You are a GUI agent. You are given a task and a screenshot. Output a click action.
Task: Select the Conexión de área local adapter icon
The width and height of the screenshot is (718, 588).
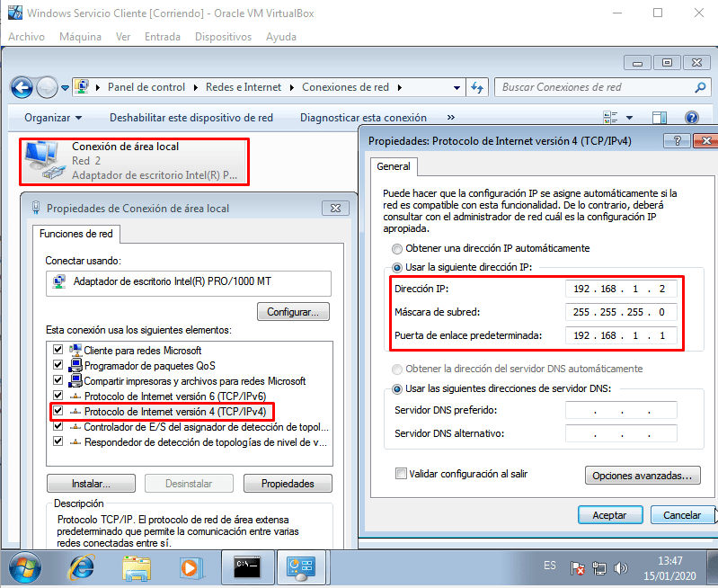(41, 159)
